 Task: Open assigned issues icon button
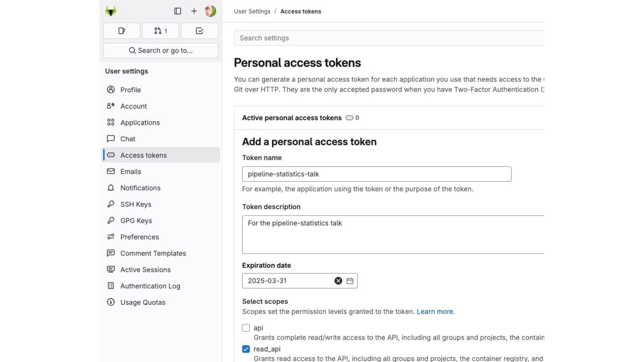[122, 31]
